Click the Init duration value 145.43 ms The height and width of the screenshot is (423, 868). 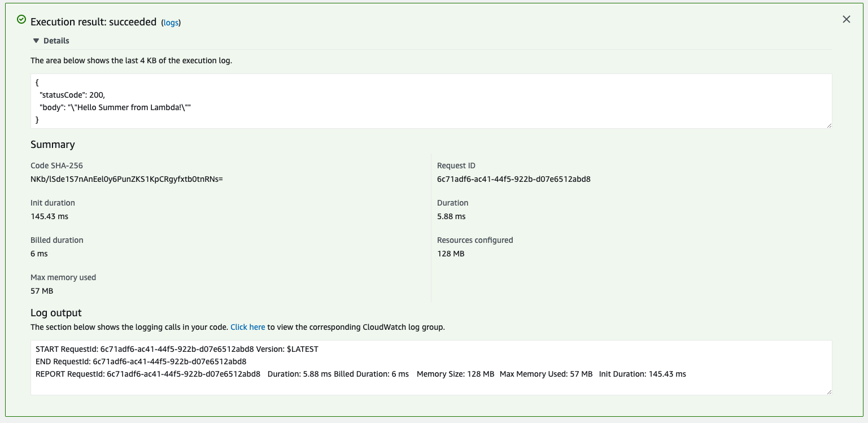(49, 216)
